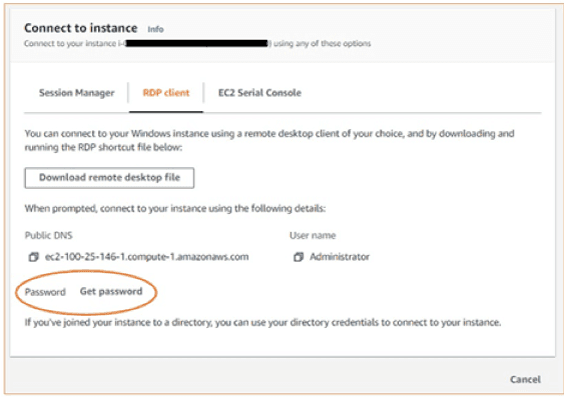
Task: Click the Administrator user name value
Action: tap(340, 257)
